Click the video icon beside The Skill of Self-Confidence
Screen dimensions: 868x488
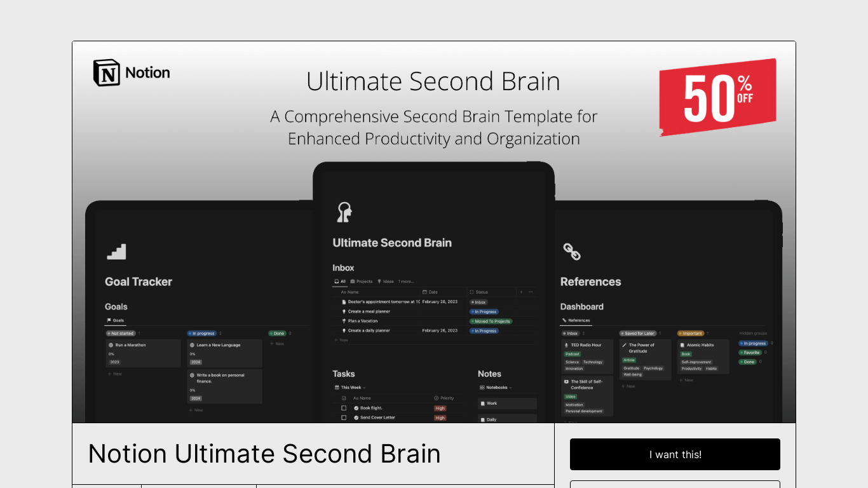[566, 382]
